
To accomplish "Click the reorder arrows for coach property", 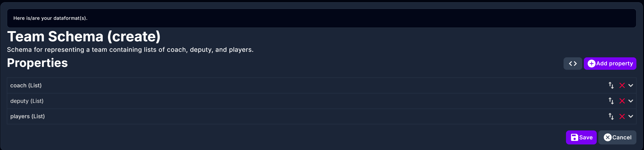I will pos(611,86).
